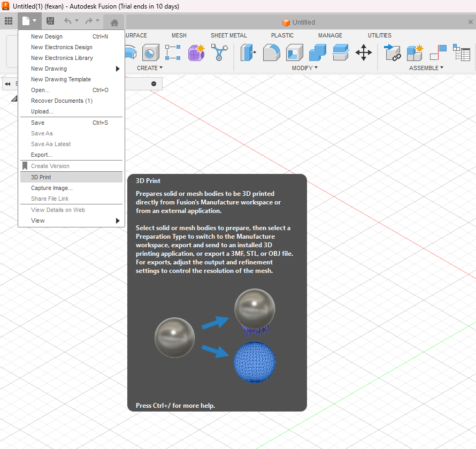Viewport: 476px width, 449px height.
Task: Expand the ASSEMBLE panel dropdown
Action: [x=426, y=68]
